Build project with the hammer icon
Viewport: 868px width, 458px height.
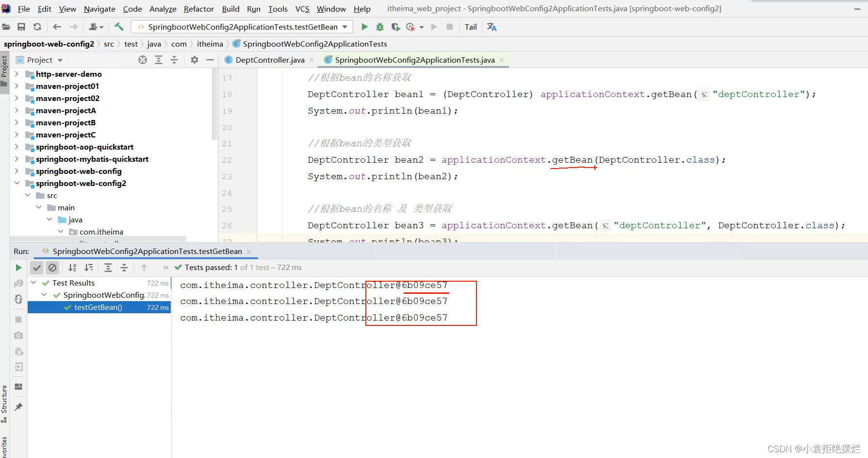119,27
